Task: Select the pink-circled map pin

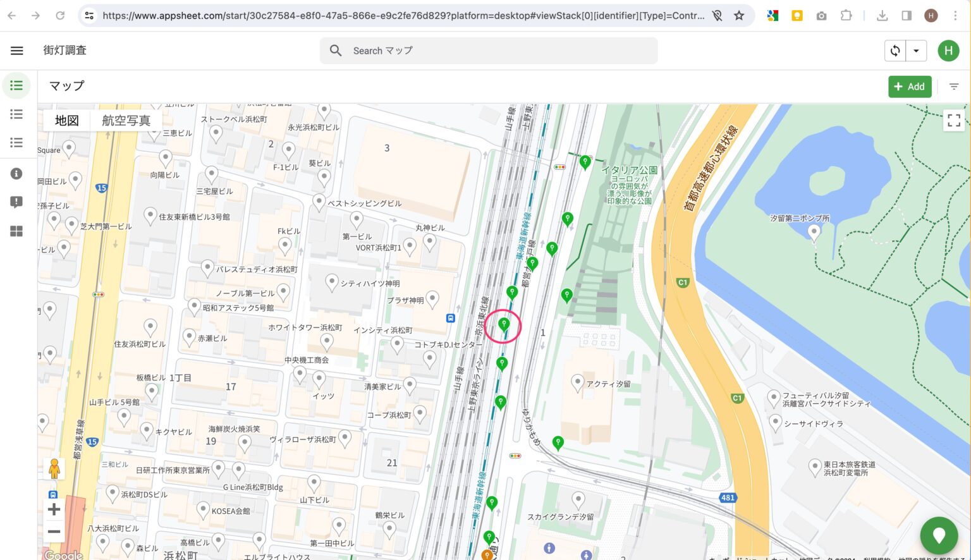Action: pos(503,324)
